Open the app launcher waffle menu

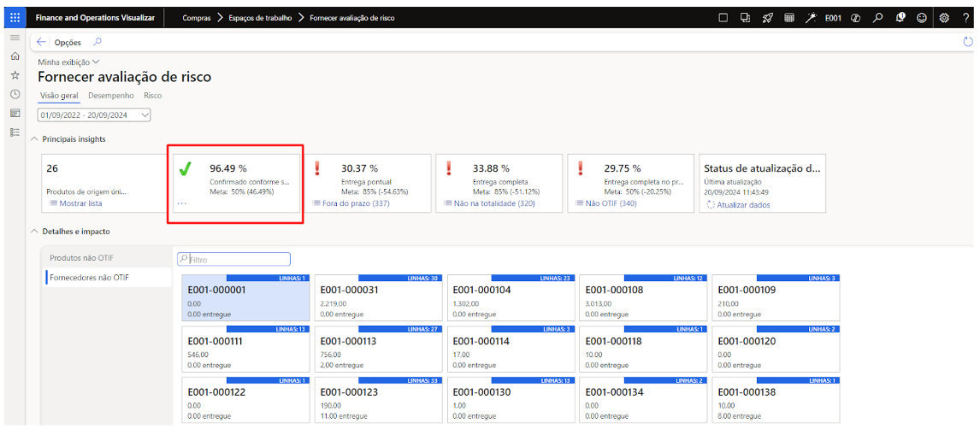pyautogui.click(x=15, y=17)
